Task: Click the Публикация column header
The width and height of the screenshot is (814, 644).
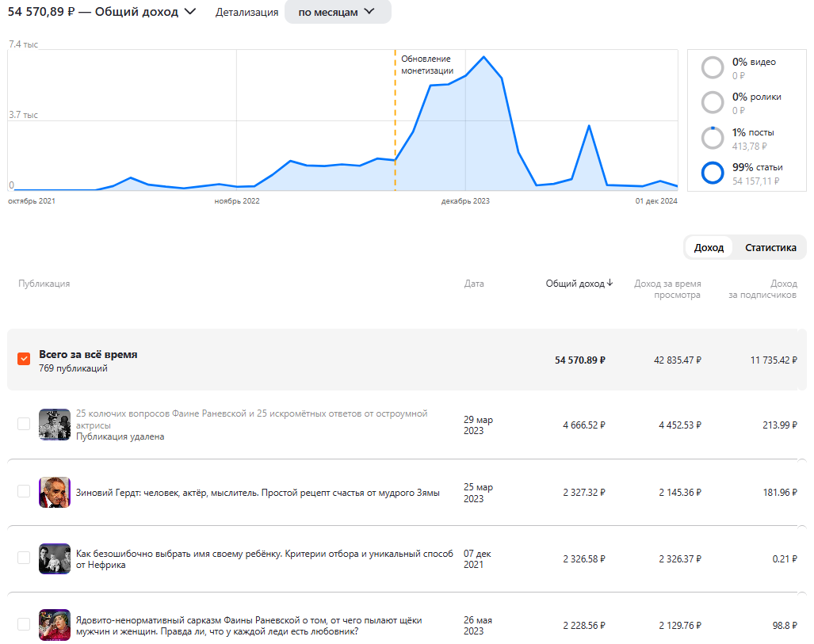Action: tap(44, 284)
